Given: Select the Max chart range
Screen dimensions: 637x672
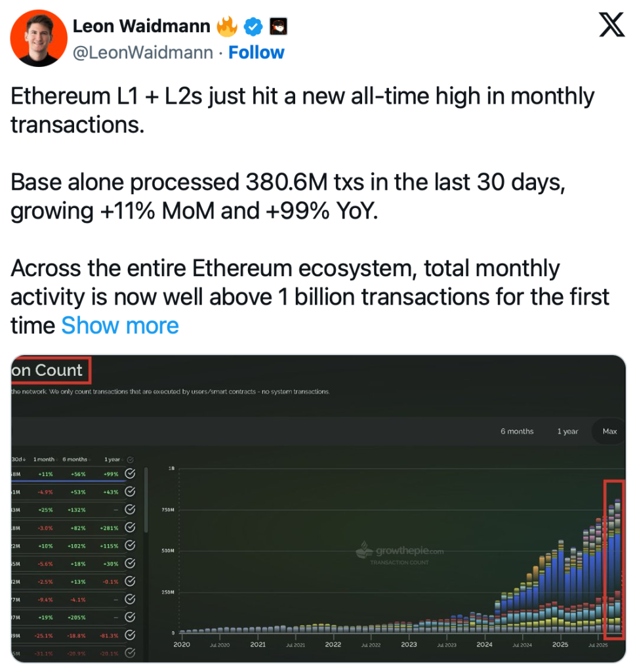Looking at the screenshot, I should pyautogui.click(x=609, y=431).
